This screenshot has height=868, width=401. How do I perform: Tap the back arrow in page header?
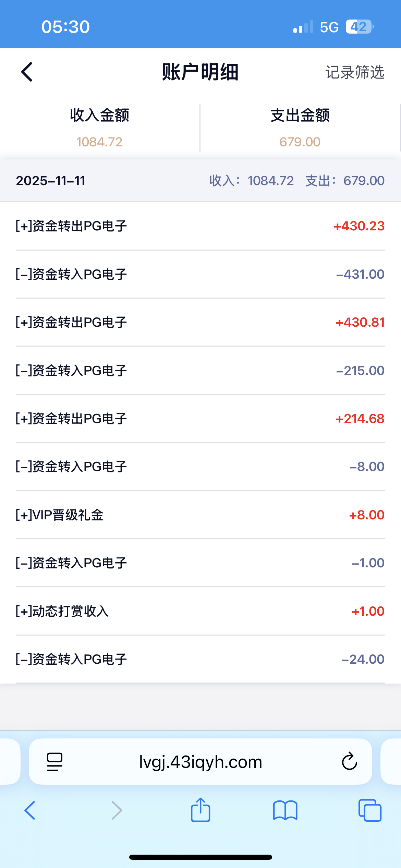[27, 72]
